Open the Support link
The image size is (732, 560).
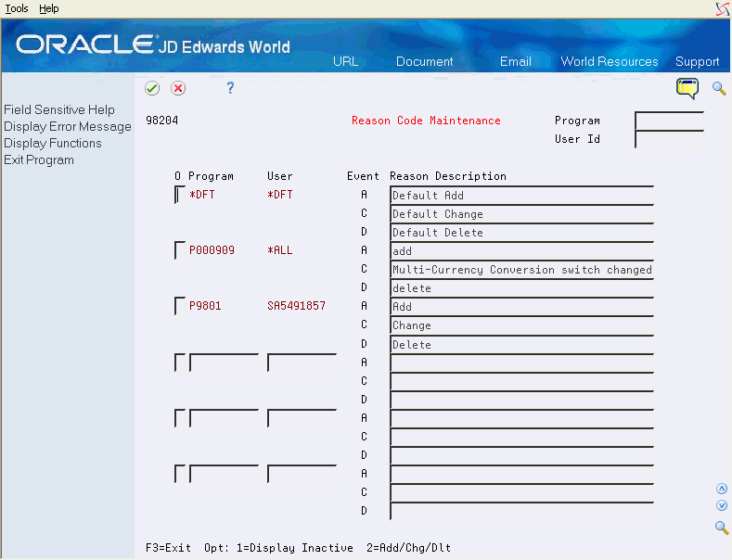697,61
